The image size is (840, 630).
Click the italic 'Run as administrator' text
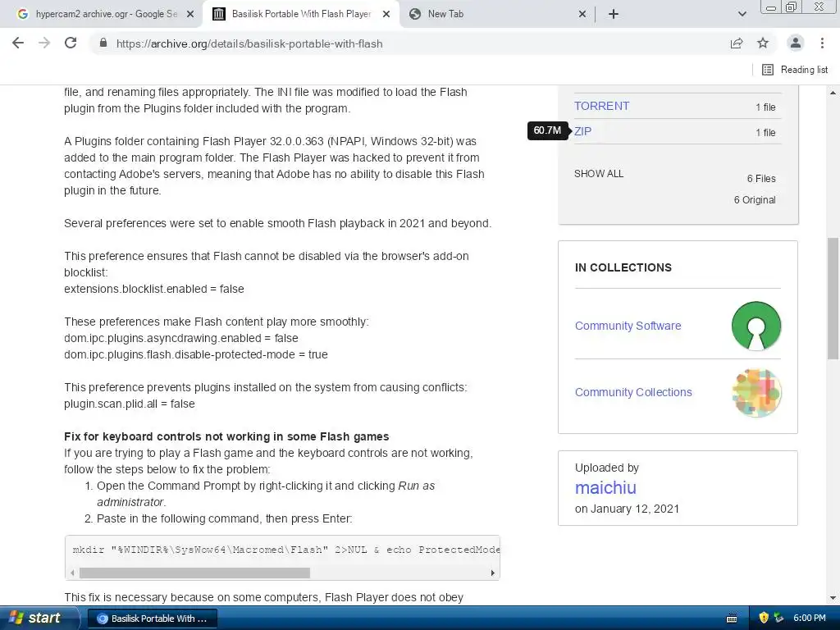[x=266, y=494]
